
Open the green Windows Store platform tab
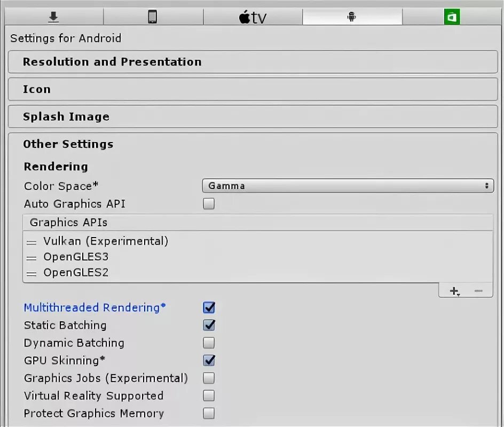[452, 17]
